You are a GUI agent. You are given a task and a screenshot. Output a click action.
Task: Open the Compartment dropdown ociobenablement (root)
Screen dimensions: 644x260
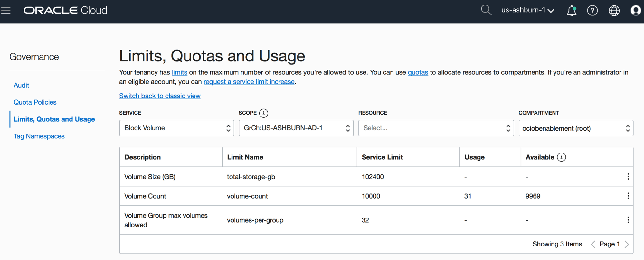(576, 128)
